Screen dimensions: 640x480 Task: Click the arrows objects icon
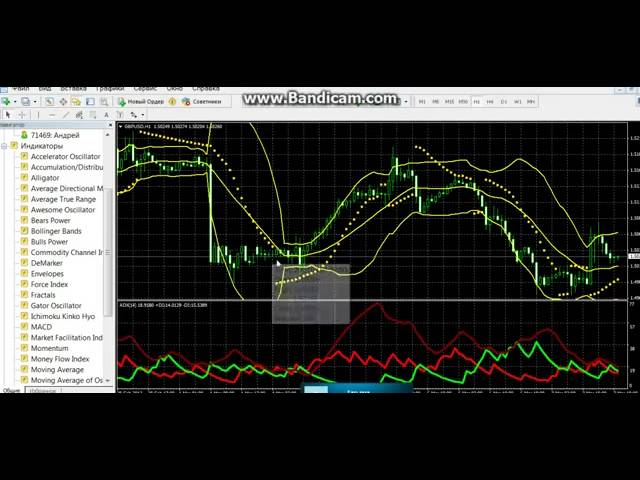click(x=133, y=115)
